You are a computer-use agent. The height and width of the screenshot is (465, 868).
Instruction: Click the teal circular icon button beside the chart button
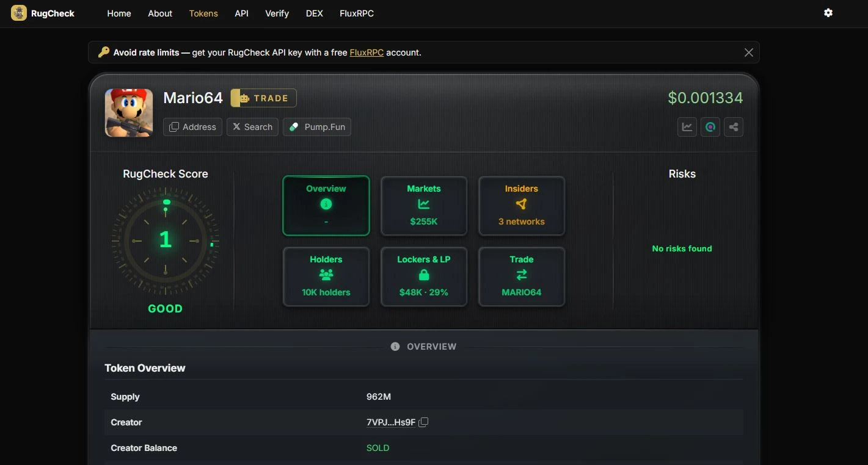point(710,127)
